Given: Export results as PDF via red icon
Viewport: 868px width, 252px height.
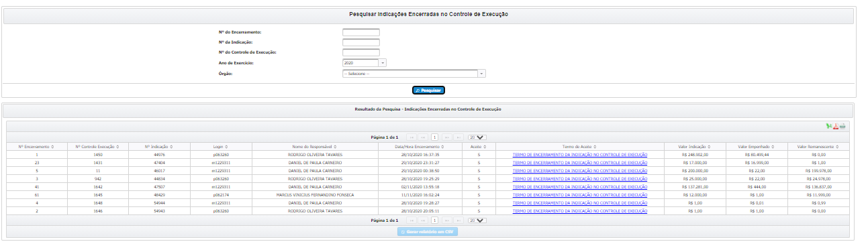Looking at the screenshot, I should [836, 126].
